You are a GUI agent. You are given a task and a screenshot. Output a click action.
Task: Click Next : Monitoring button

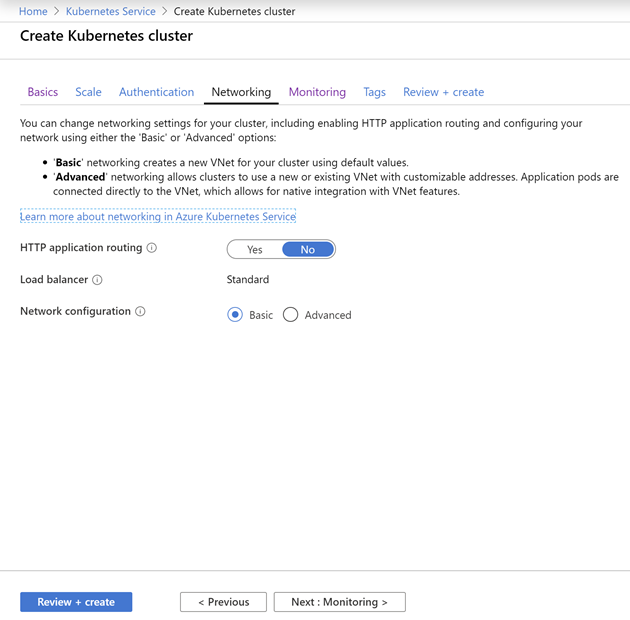click(x=340, y=602)
